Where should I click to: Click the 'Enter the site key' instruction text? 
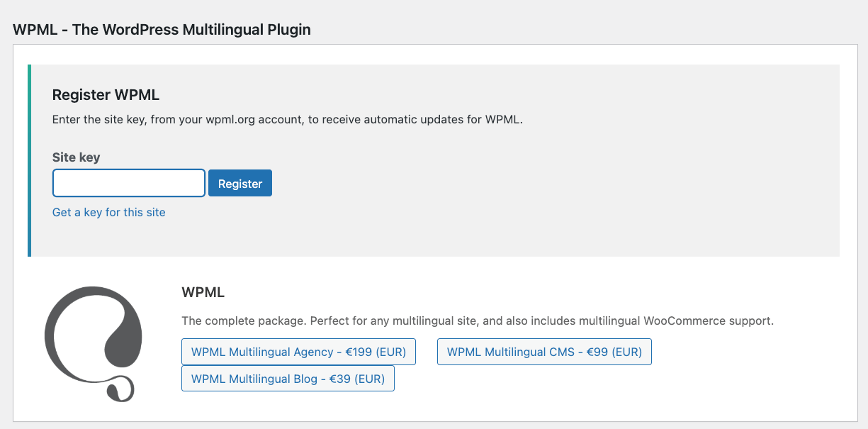[x=288, y=120]
